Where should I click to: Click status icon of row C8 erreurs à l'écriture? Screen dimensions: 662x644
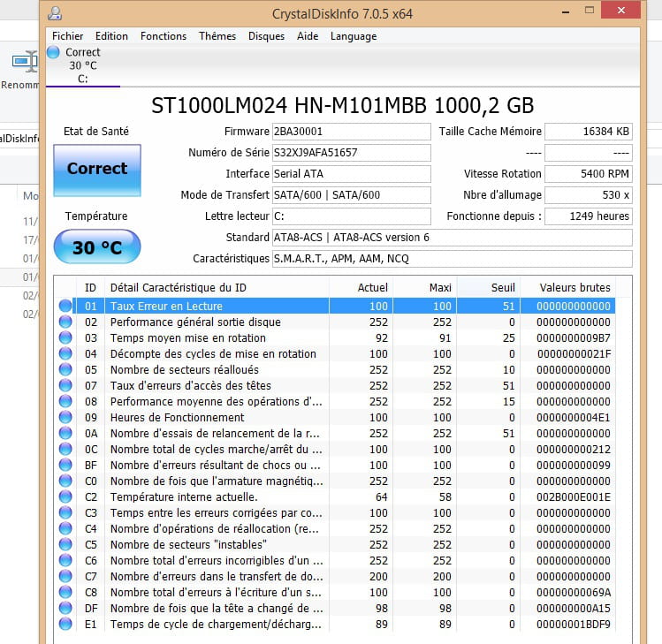point(65,592)
